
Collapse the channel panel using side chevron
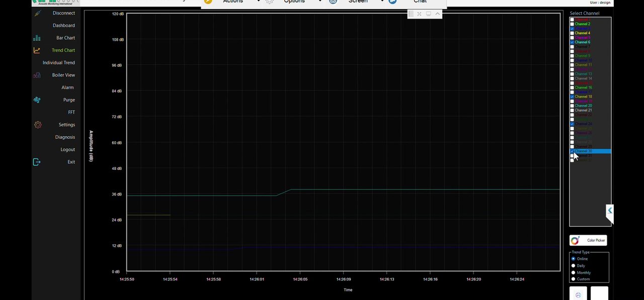click(x=610, y=211)
